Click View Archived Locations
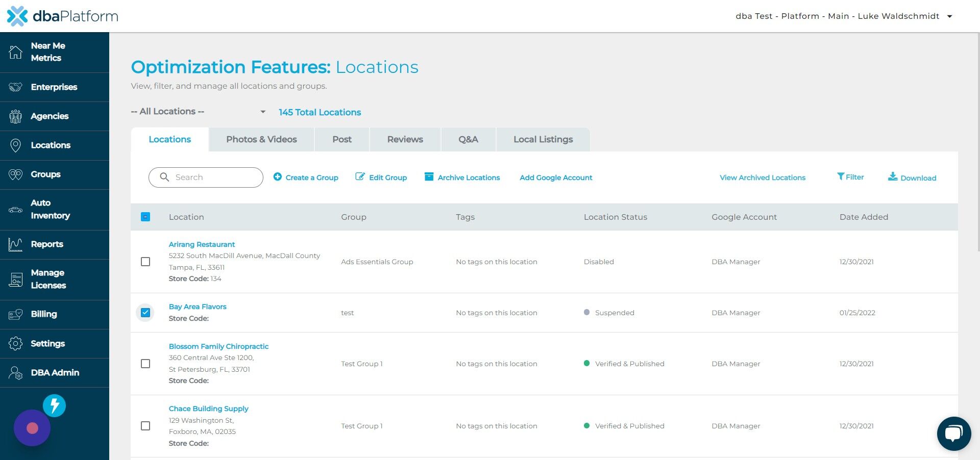980x460 pixels. point(762,177)
